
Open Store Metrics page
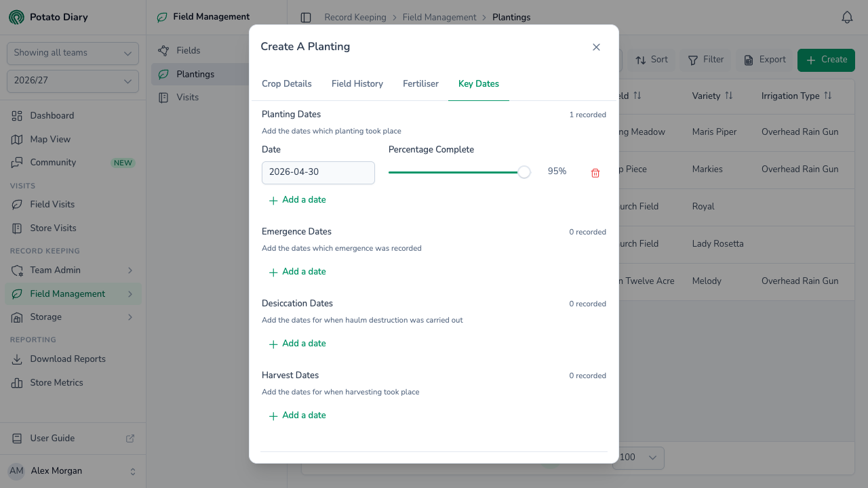(73, 383)
